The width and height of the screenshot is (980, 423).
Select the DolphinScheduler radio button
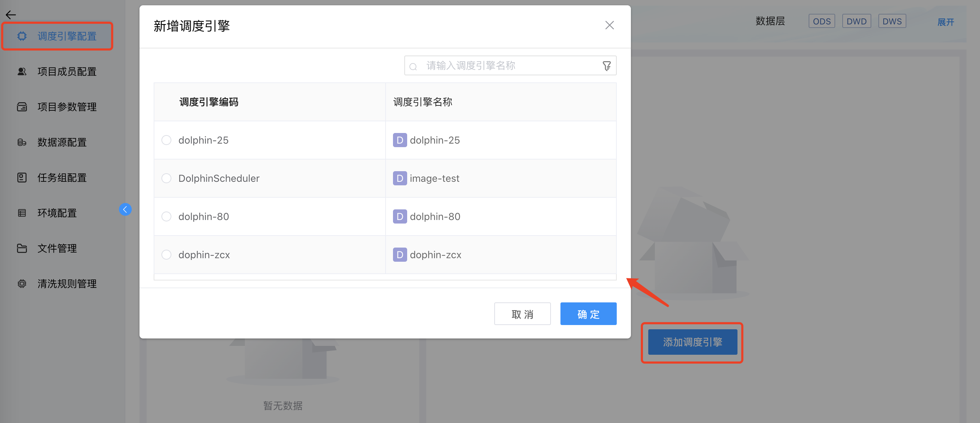tap(166, 178)
